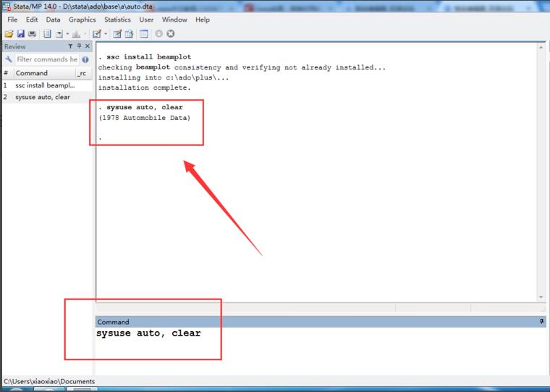This screenshot has width=550, height=392.
Task: Click the Review panel title
Action: click(14, 46)
